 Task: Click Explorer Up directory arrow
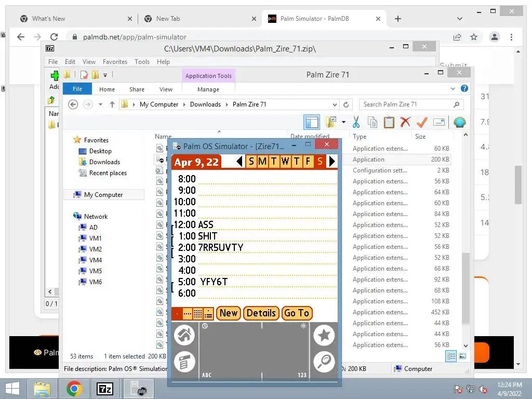pyautogui.click(x=112, y=104)
